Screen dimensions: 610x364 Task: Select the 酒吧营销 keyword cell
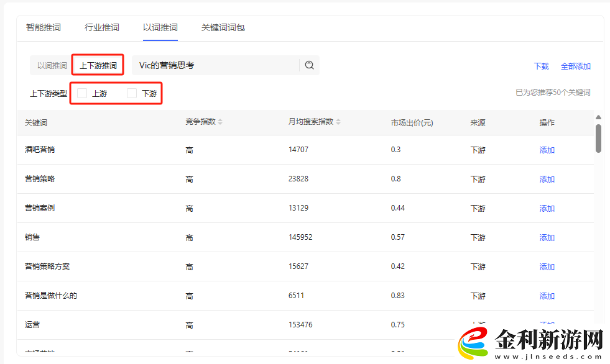point(40,150)
